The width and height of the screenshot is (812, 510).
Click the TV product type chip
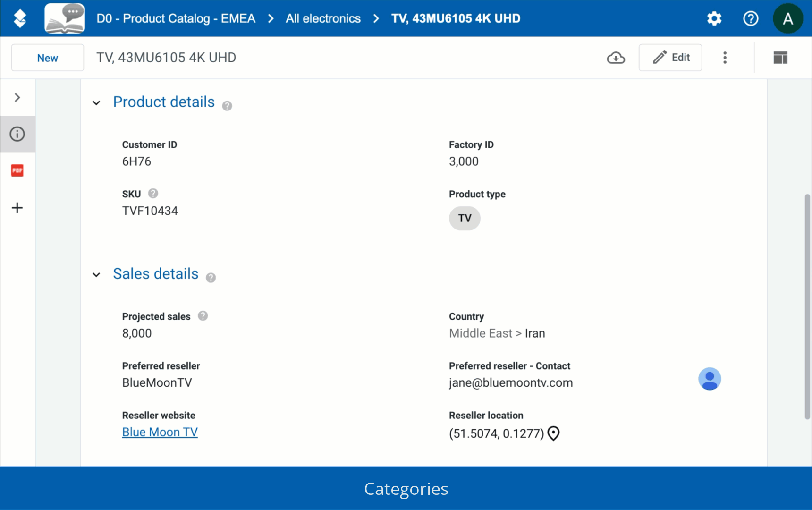click(x=465, y=218)
